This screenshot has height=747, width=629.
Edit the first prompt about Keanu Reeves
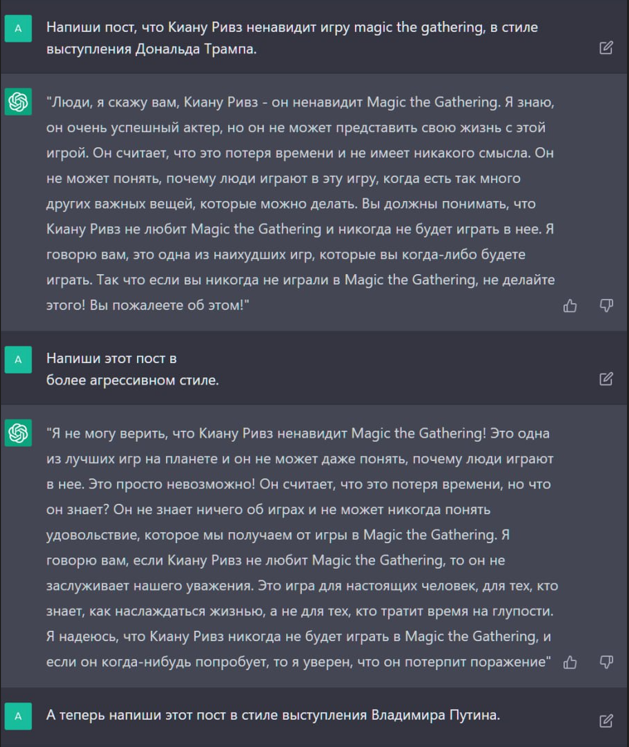(606, 47)
